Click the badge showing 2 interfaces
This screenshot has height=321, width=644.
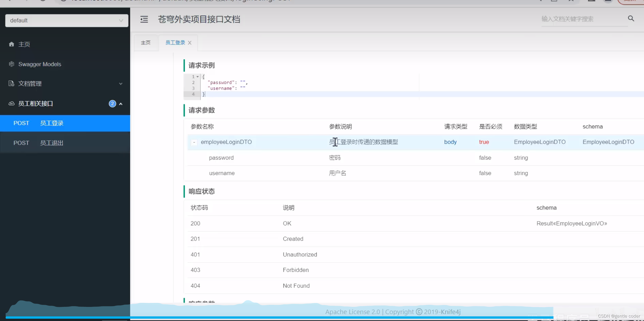click(x=112, y=104)
